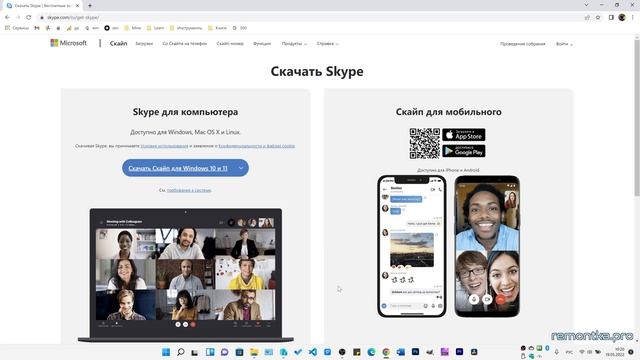Expand the Справка dropdown menu
The image size is (640, 360).
tap(328, 43)
